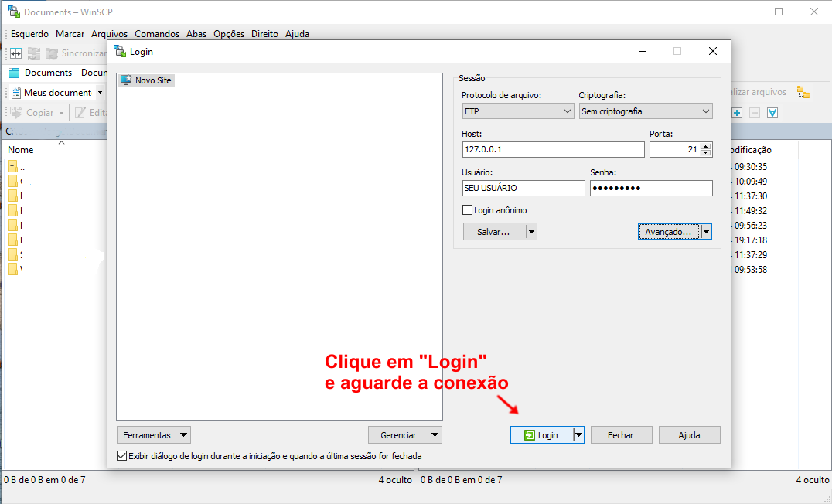Click left status text '0 B de 0 B em 0 de 7'

(x=45, y=479)
